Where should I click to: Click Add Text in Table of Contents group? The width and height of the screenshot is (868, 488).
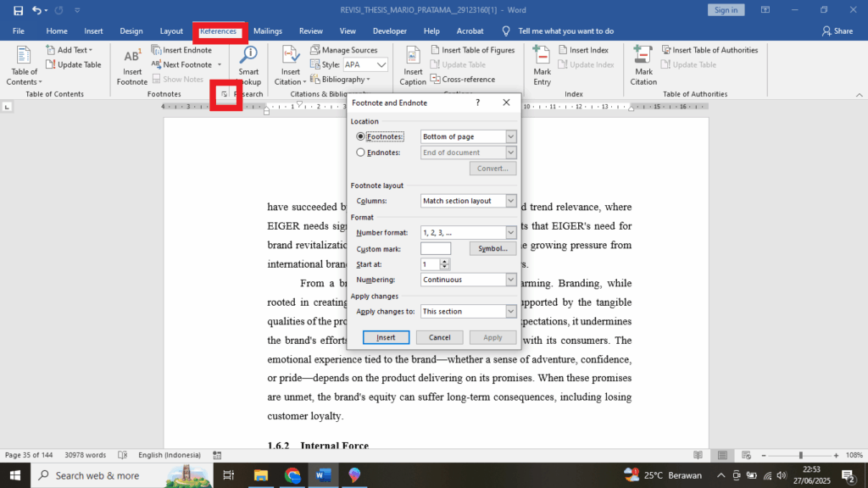70,50
